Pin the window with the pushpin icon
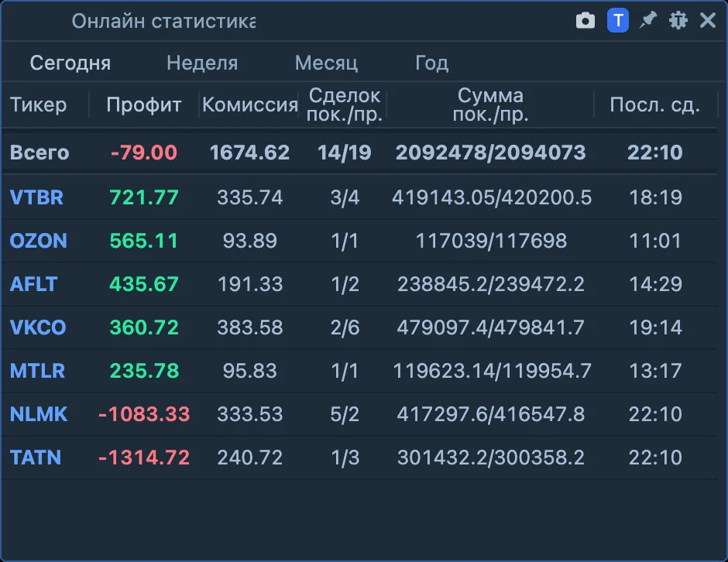Viewport: 728px width, 562px height. [647, 20]
